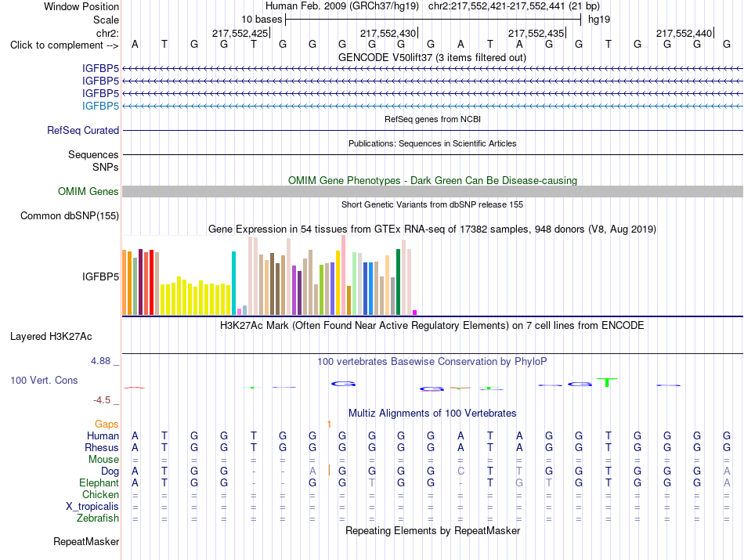Click the hg19 label beside the scale bar
Screen dimensions: 744x560
click(599, 20)
